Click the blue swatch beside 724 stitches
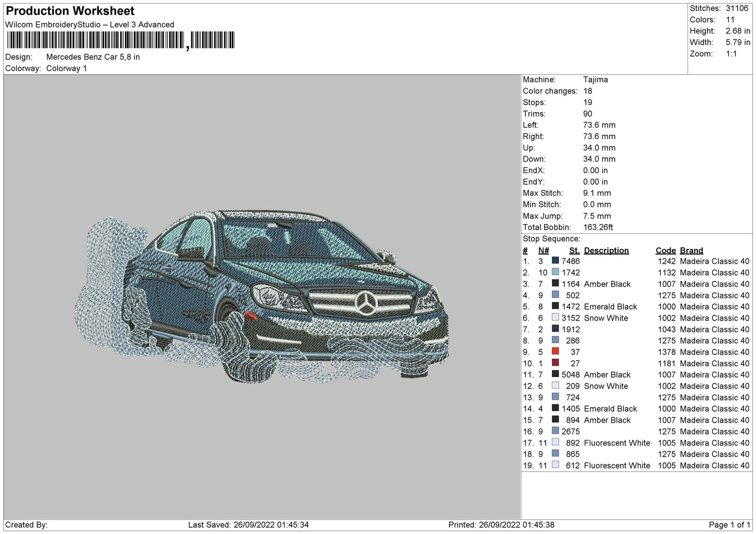The height and width of the screenshot is (534, 756). (x=555, y=397)
